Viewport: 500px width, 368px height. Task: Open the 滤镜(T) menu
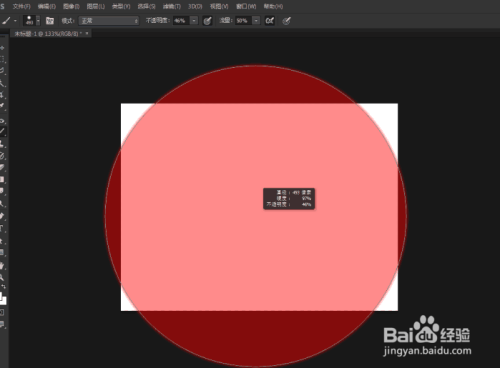pyautogui.click(x=172, y=6)
